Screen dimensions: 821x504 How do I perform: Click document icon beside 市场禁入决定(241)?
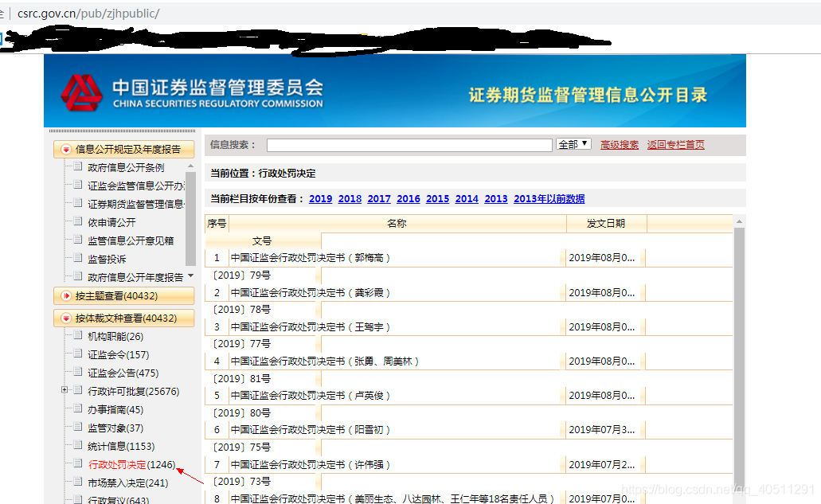coord(78,482)
